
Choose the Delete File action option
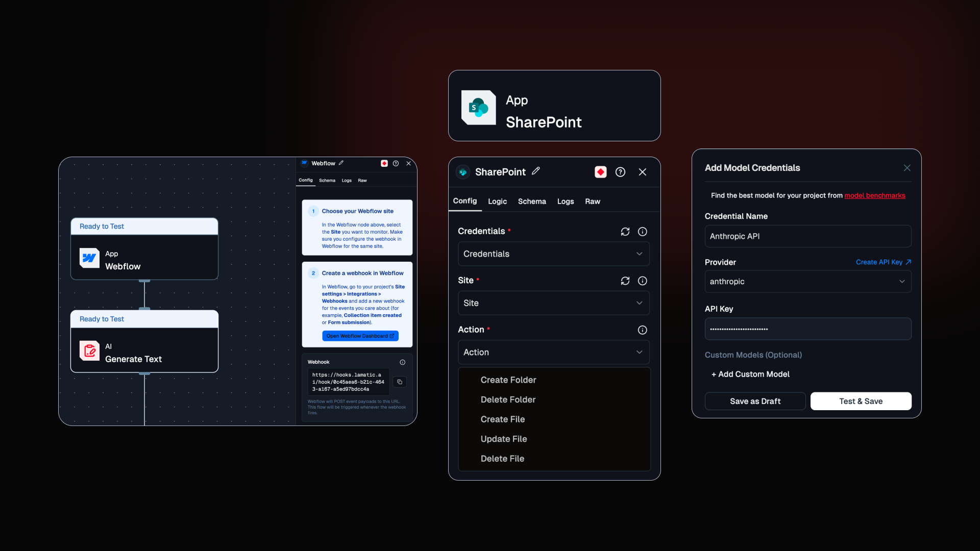pyautogui.click(x=502, y=459)
